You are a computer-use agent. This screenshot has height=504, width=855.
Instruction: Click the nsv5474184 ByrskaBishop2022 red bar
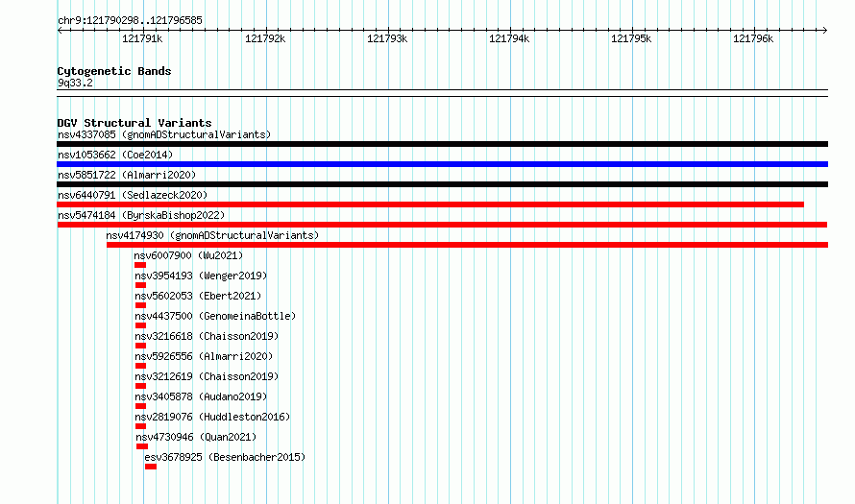click(x=442, y=225)
